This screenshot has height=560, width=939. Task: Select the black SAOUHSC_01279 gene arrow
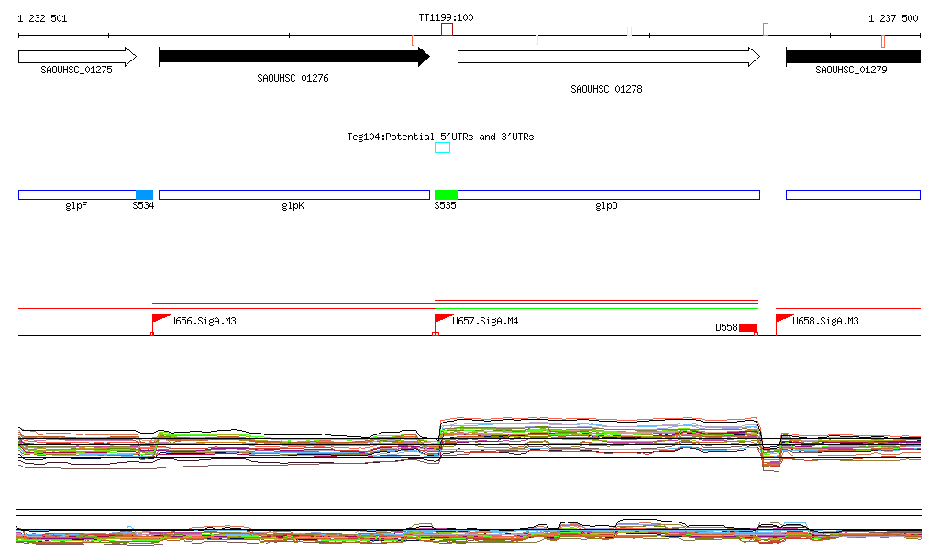[853, 57]
